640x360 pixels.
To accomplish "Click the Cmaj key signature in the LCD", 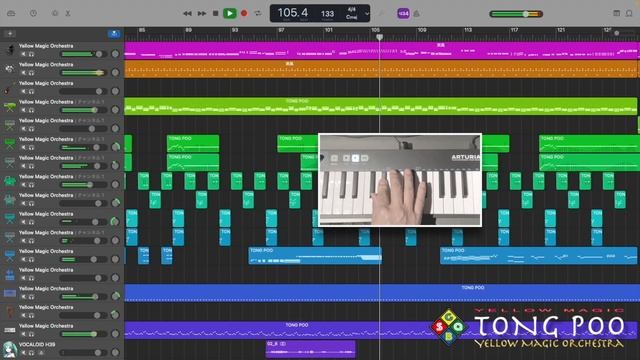I will point(351,17).
